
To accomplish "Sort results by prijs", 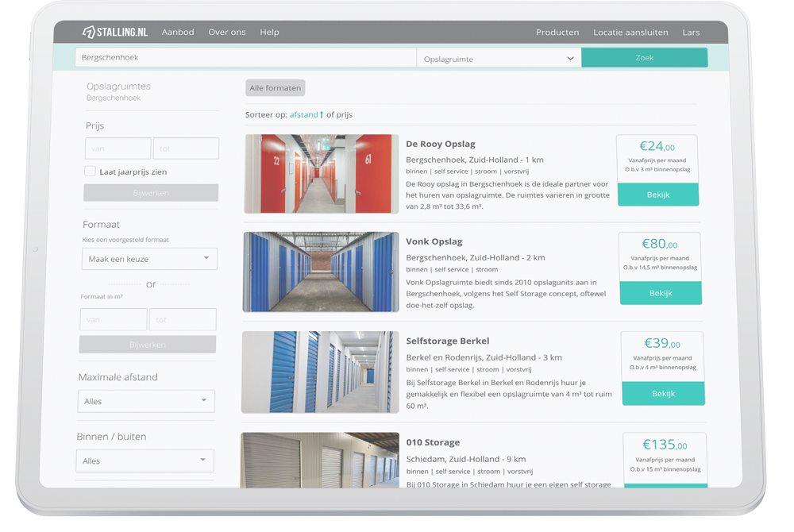I will click(x=345, y=114).
